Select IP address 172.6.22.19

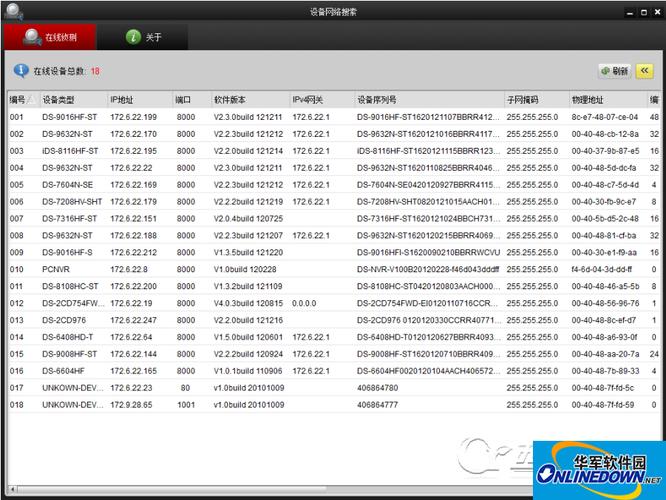(131, 303)
